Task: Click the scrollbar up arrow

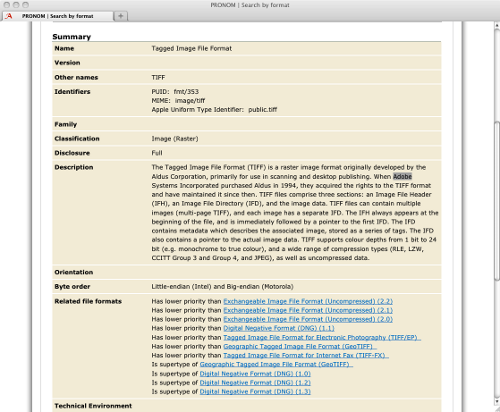Action: pyautogui.click(x=497, y=26)
